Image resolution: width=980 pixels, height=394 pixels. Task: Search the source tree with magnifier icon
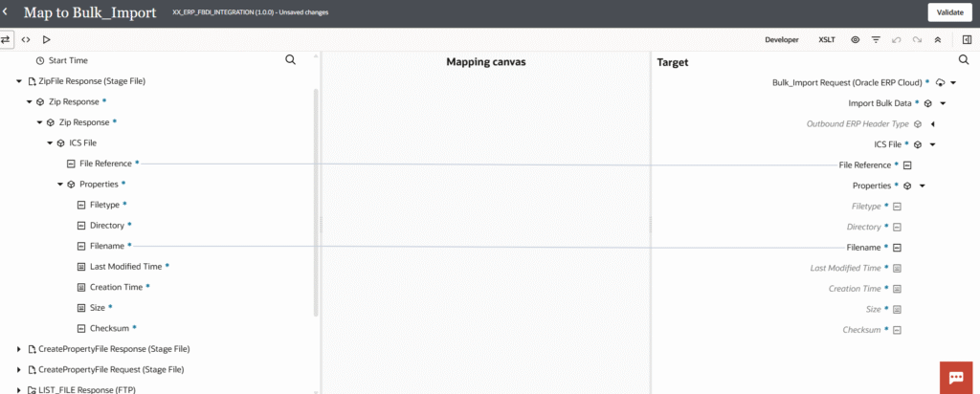[x=291, y=60]
